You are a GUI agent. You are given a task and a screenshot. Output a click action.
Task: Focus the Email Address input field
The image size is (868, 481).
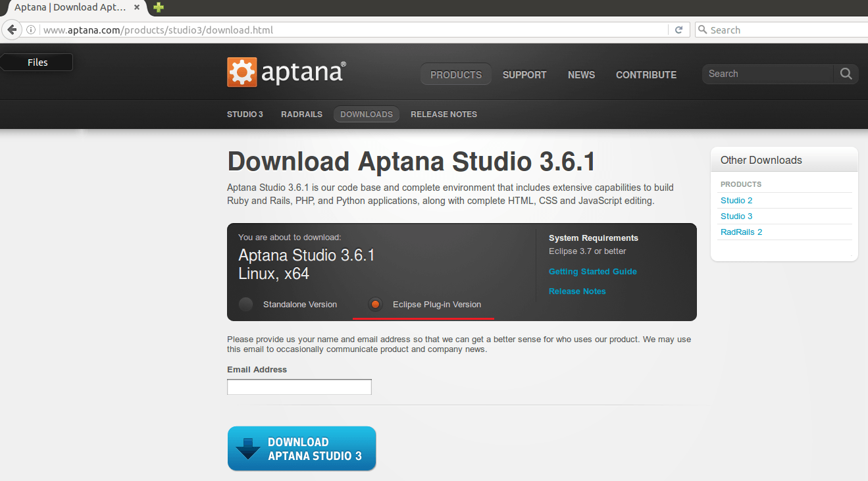[299, 387]
